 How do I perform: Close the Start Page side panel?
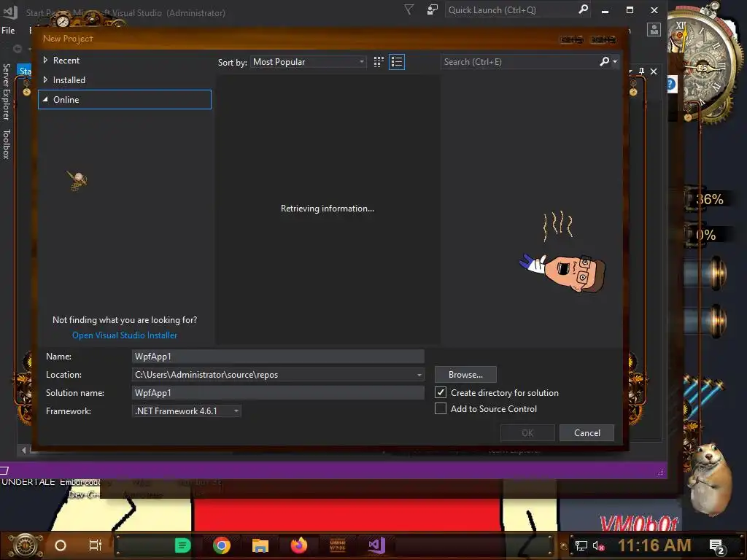pyautogui.click(x=654, y=71)
